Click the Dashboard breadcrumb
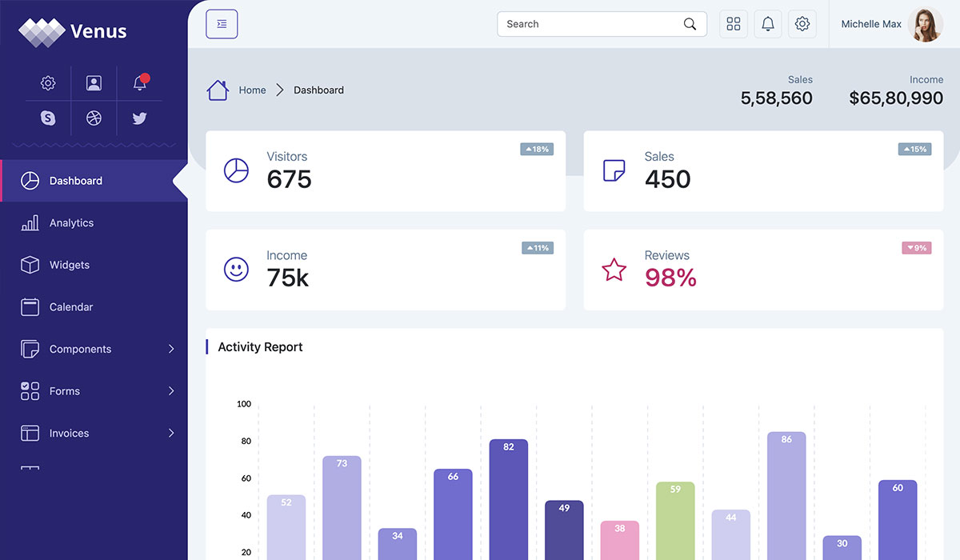 point(318,90)
